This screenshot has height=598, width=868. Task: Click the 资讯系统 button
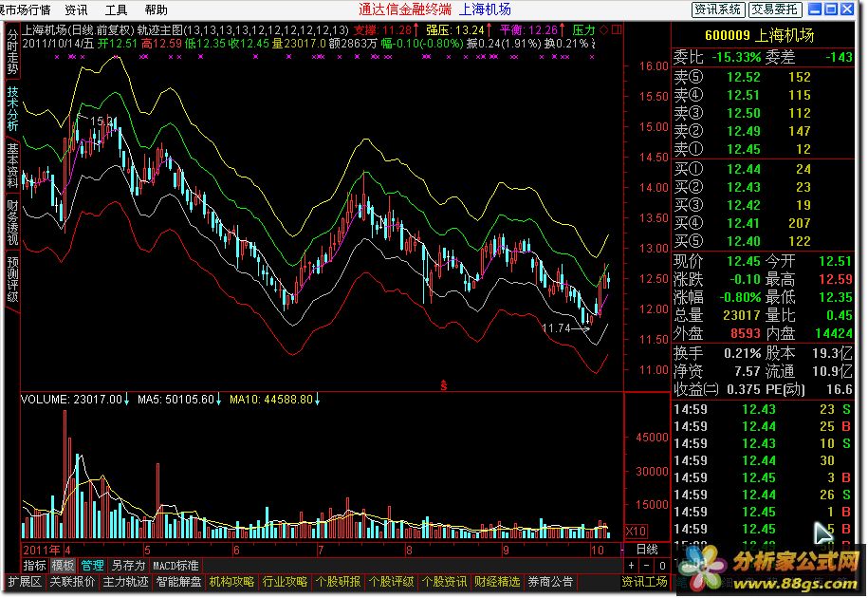(717, 9)
